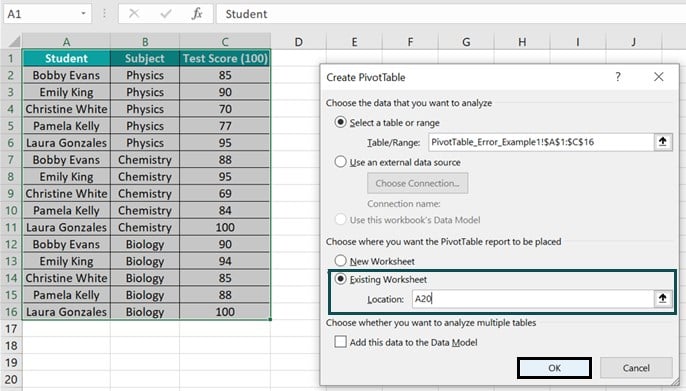Click score 77 in row 5
Screen dimensions: 686x391
[x=225, y=126]
